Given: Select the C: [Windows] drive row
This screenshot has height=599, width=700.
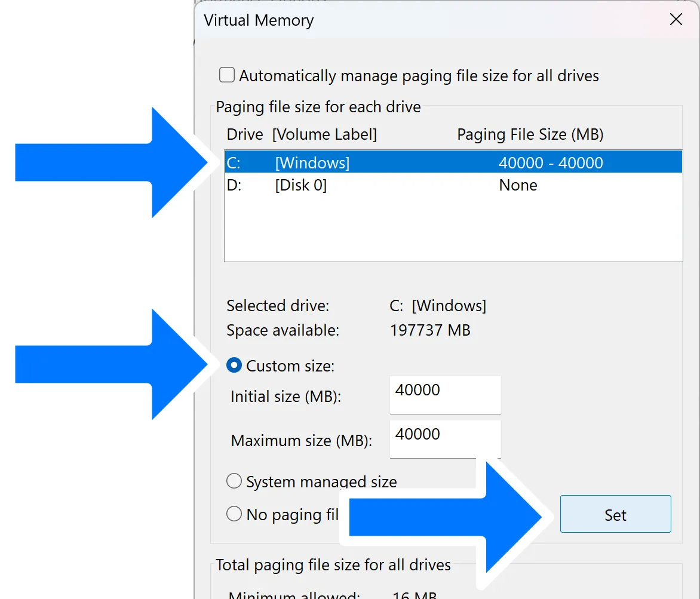Looking at the screenshot, I should click(453, 162).
